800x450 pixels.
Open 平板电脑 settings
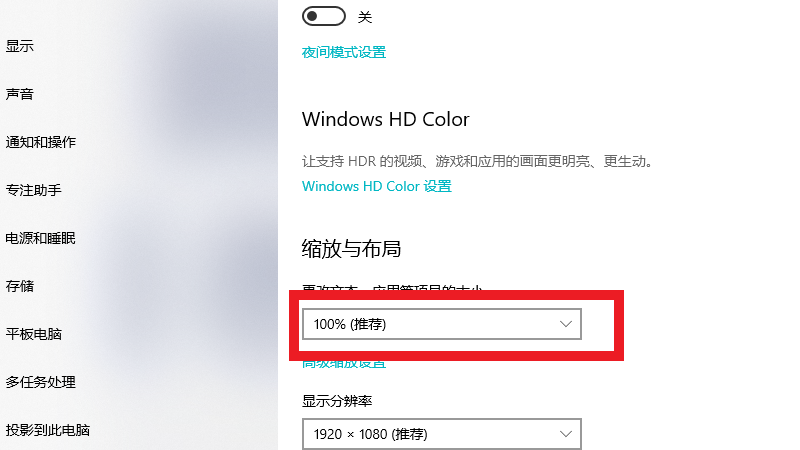(x=34, y=334)
